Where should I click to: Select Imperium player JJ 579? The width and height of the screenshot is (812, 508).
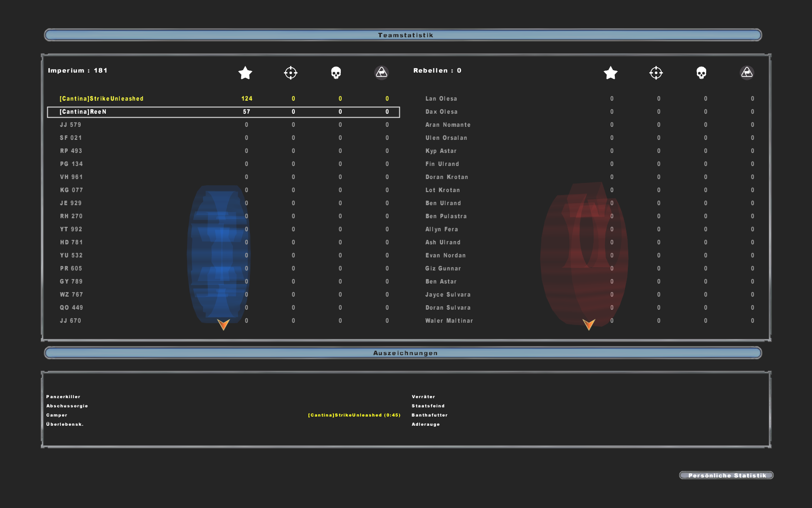(x=71, y=125)
